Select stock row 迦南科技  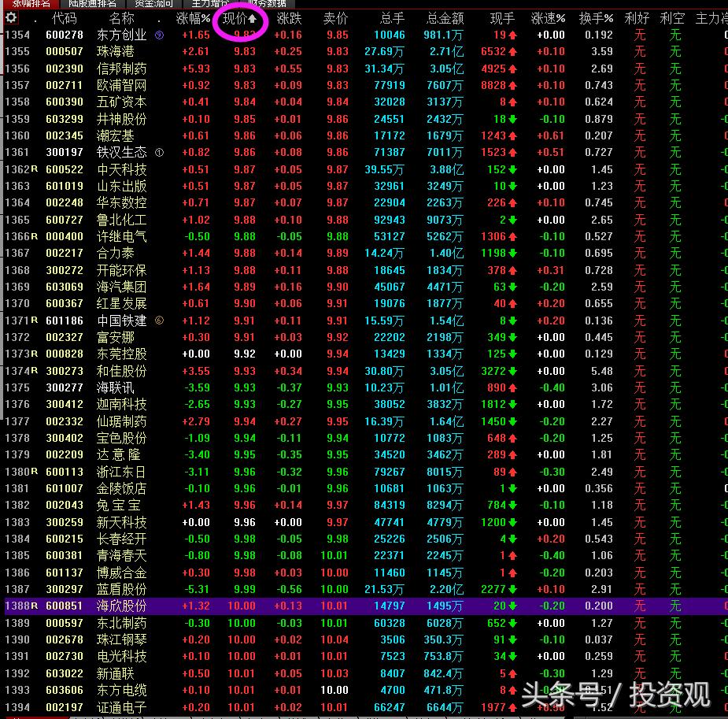click(x=366, y=404)
